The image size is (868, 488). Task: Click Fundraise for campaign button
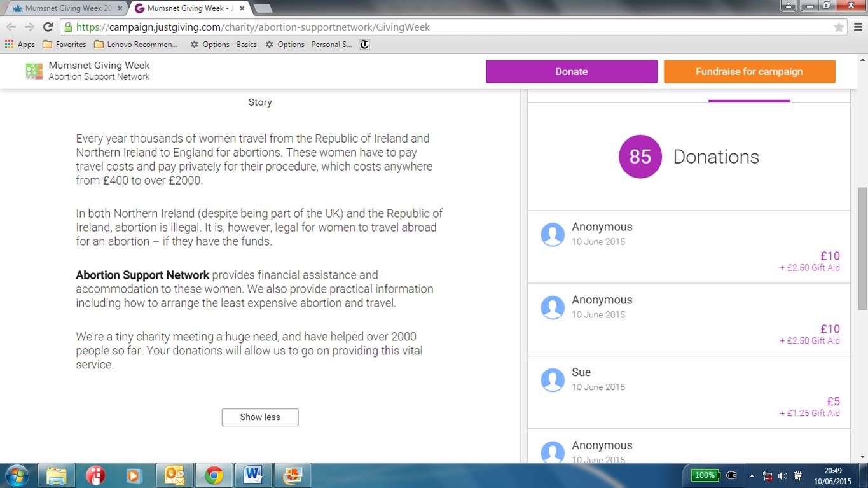[x=749, y=71]
